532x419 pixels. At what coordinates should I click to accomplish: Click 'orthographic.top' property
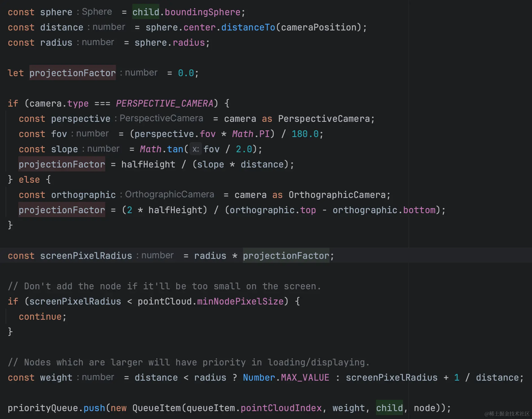pyautogui.click(x=273, y=210)
